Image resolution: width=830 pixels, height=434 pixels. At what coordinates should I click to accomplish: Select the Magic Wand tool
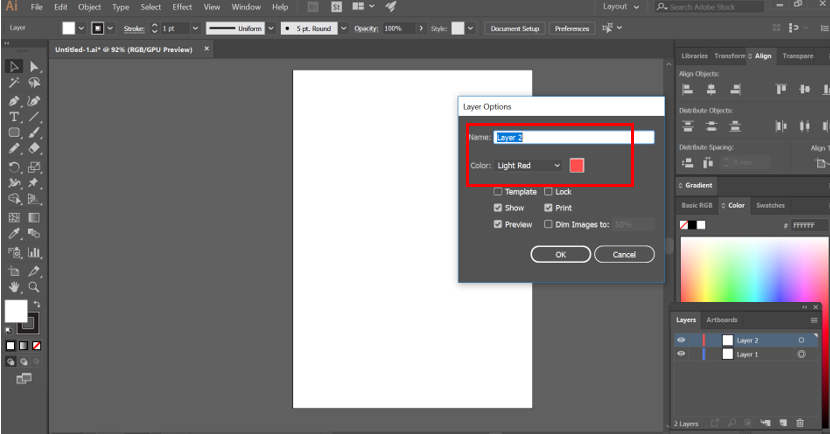(x=14, y=83)
